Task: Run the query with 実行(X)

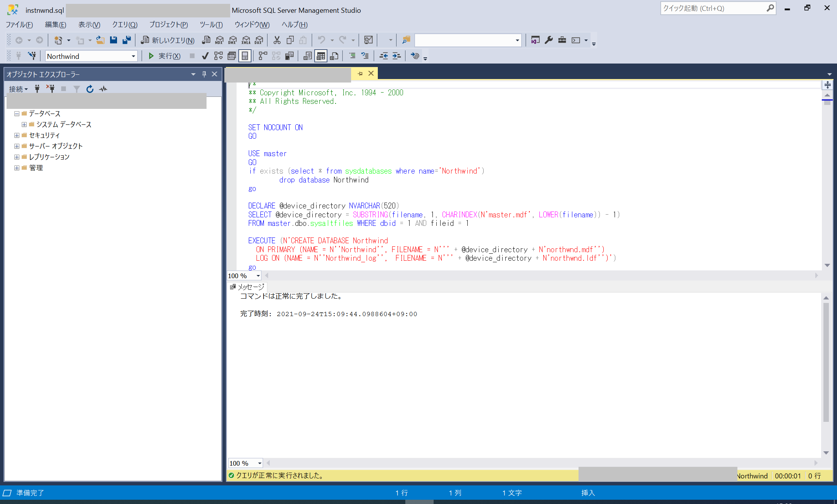Action: coord(164,56)
